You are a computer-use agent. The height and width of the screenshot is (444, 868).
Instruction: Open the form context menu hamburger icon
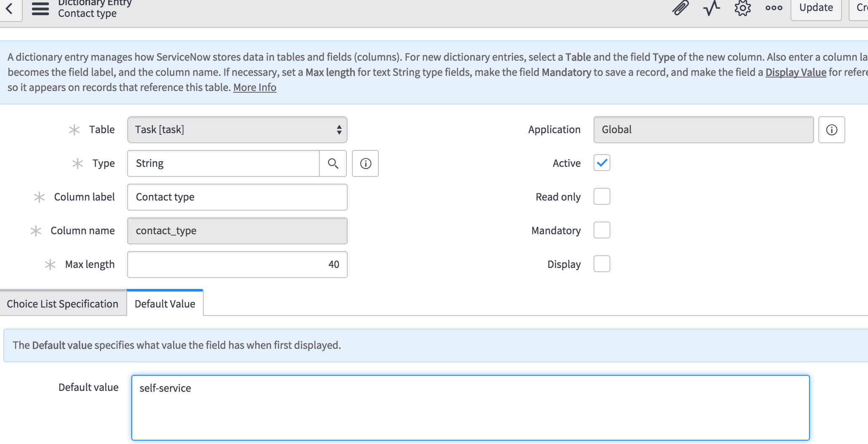point(40,9)
